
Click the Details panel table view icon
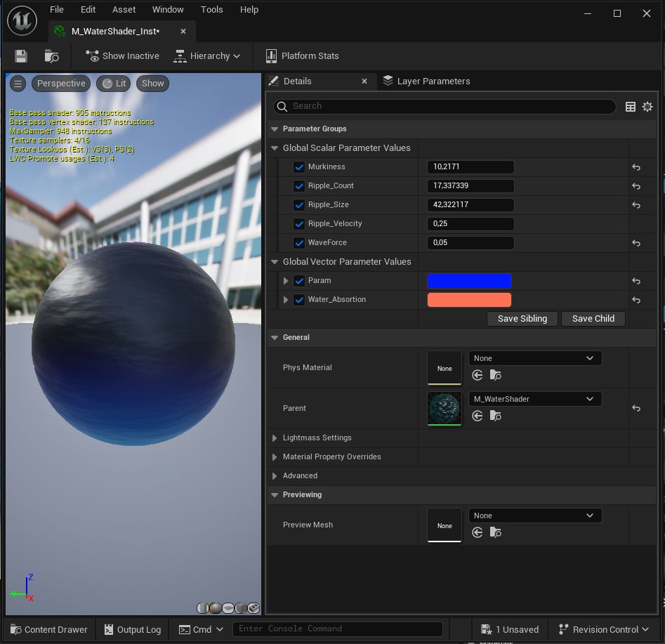tap(631, 107)
